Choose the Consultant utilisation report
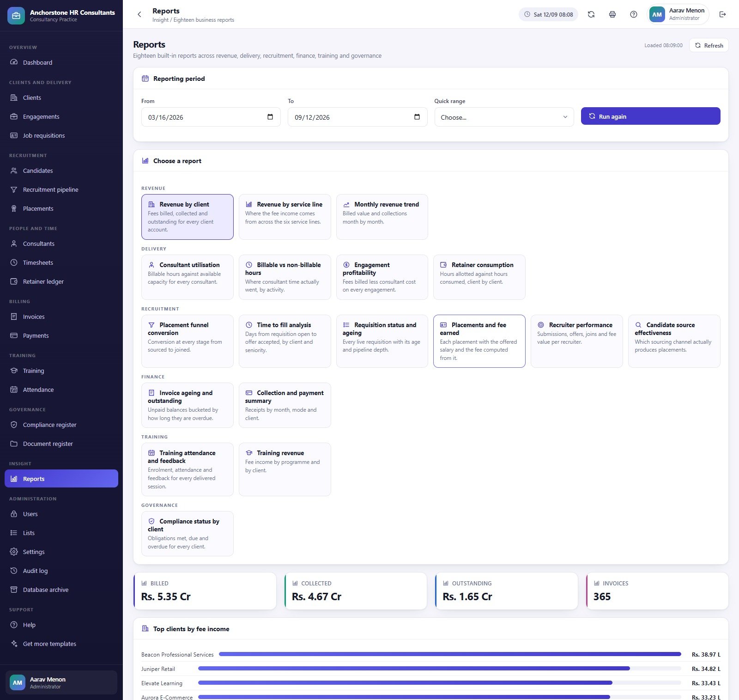The image size is (739, 700). tap(187, 277)
